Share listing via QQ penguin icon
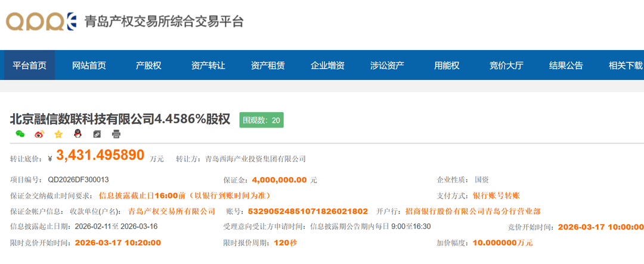The width and height of the screenshot is (644, 264). tap(78, 134)
